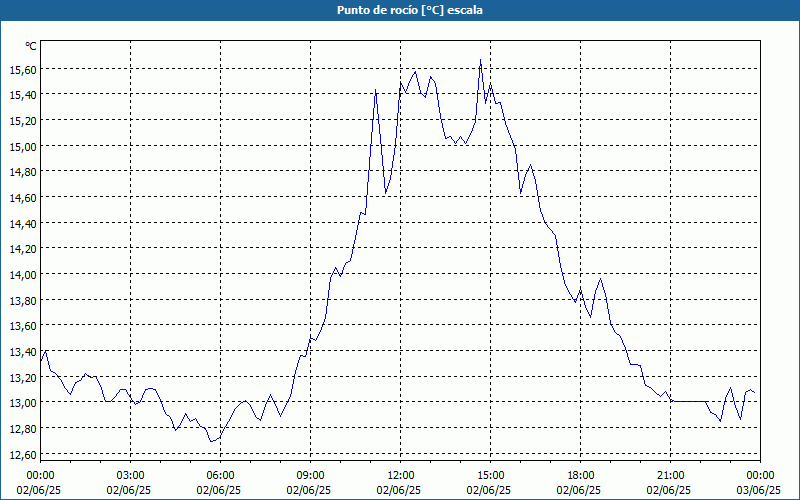Click the 18:00 time label
Image resolution: width=800 pixels, height=500 pixels.
click(581, 476)
